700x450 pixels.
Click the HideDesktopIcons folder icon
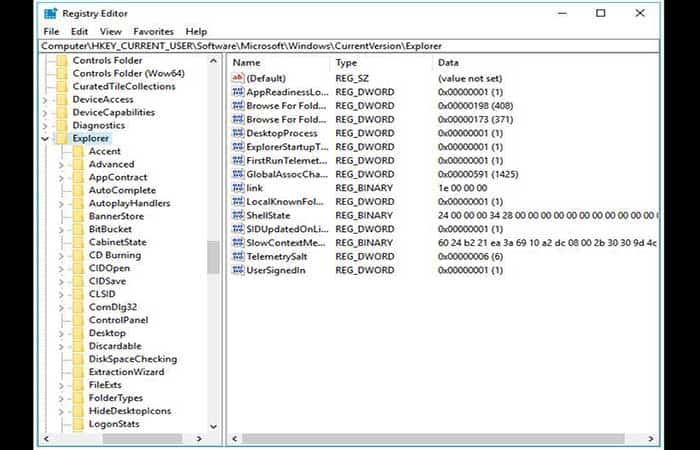78,411
